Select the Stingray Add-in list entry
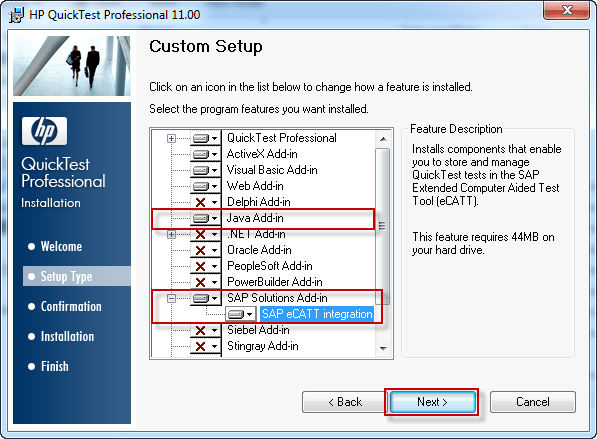 (x=263, y=346)
